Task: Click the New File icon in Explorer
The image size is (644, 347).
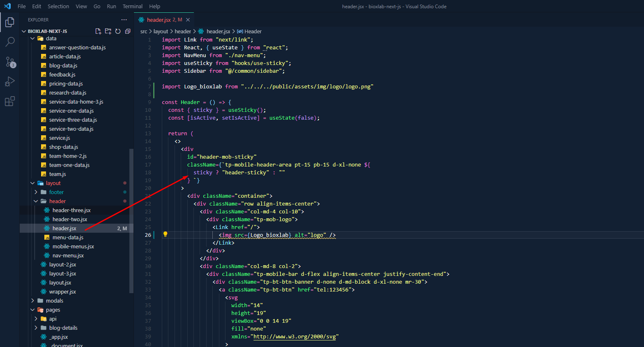Action: (x=98, y=31)
